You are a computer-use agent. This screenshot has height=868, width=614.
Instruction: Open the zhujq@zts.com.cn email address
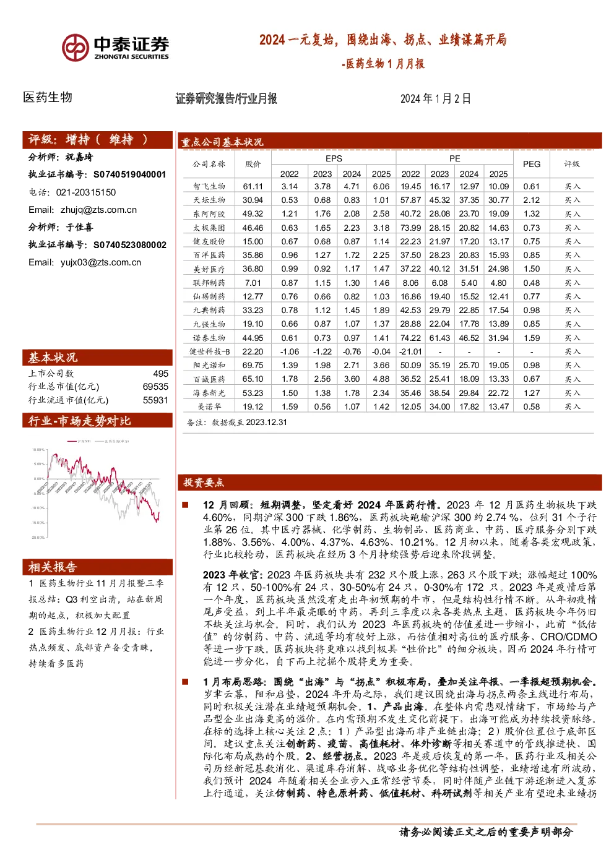(x=98, y=210)
